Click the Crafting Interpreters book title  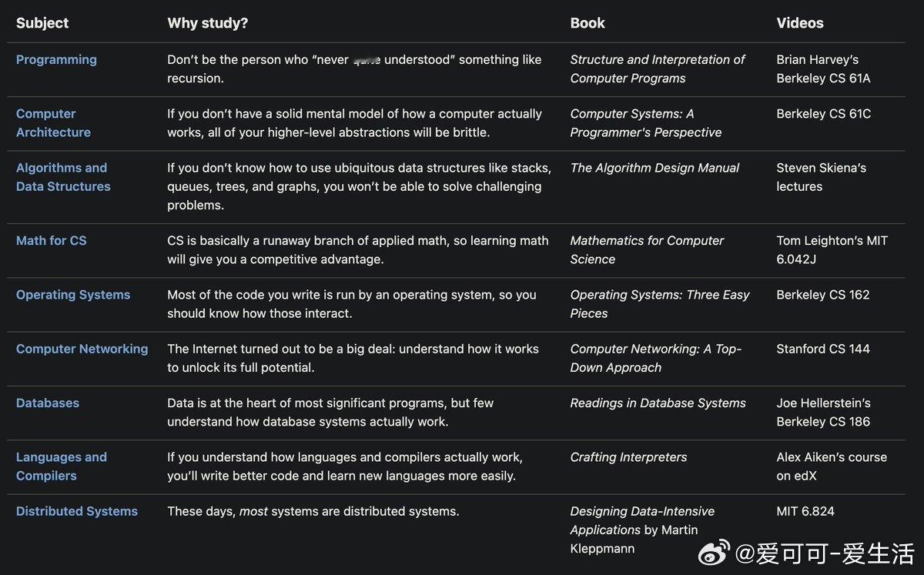click(x=629, y=457)
